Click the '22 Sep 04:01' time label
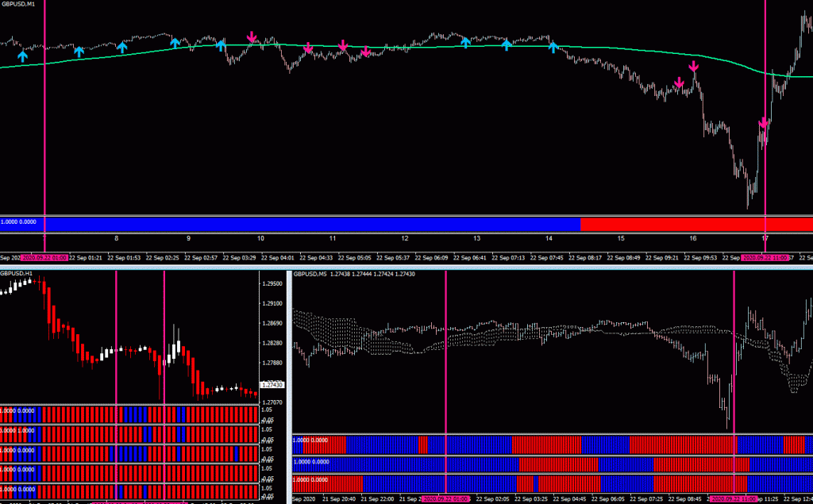The image size is (813, 504). [x=277, y=258]
